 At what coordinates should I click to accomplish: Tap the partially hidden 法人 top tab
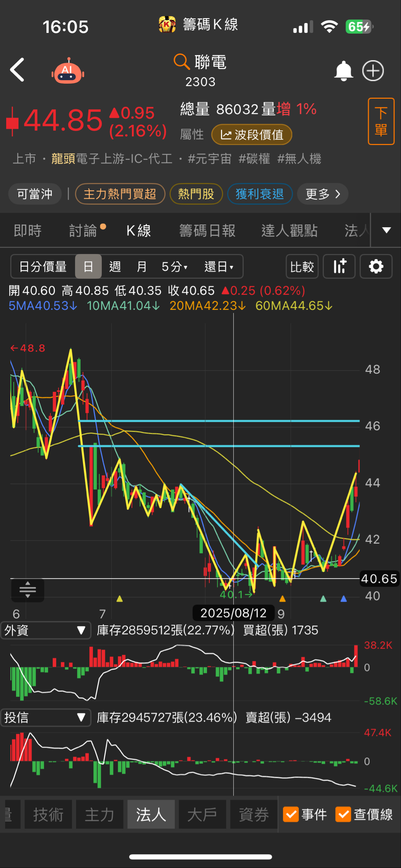(357, 231)
